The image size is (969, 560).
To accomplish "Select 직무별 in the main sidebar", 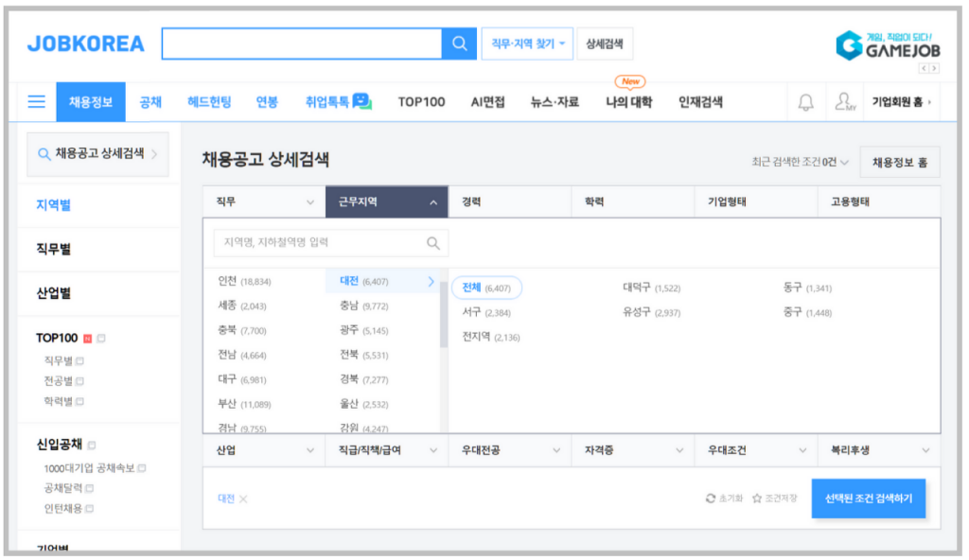I will pyautogui.click(x=53, y=249).
